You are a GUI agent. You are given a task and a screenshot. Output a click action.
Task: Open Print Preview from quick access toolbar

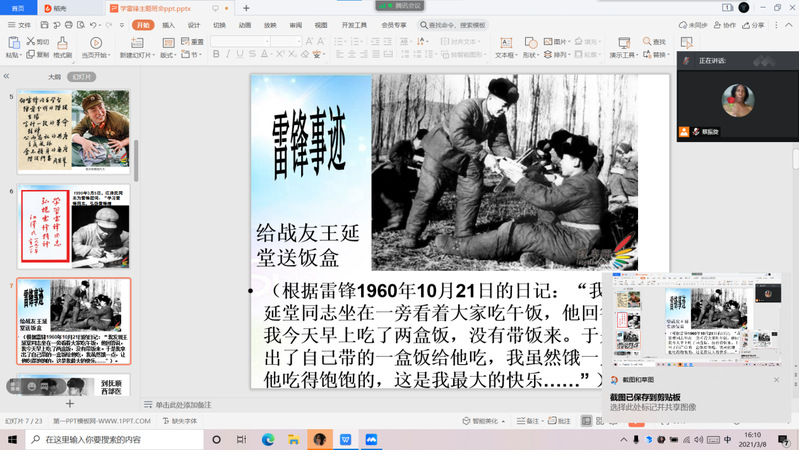(x=81, y=25)
